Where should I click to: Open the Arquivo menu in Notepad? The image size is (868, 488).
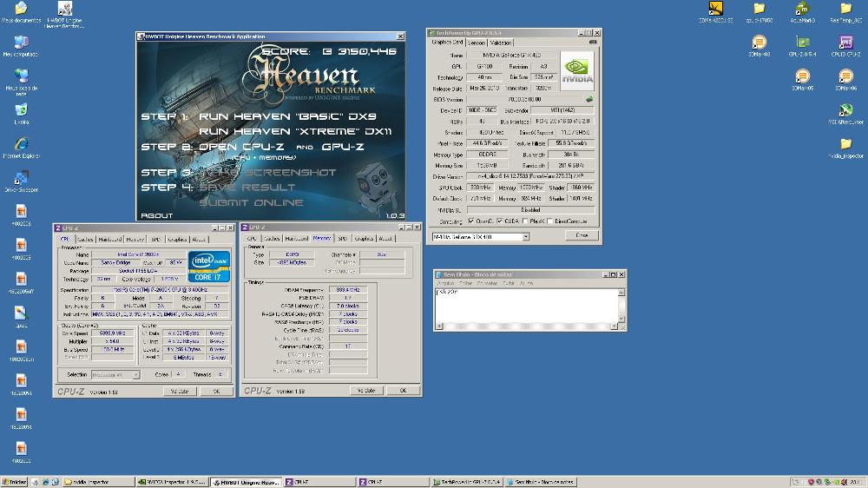pyautogui.click(x=445, y=283)
